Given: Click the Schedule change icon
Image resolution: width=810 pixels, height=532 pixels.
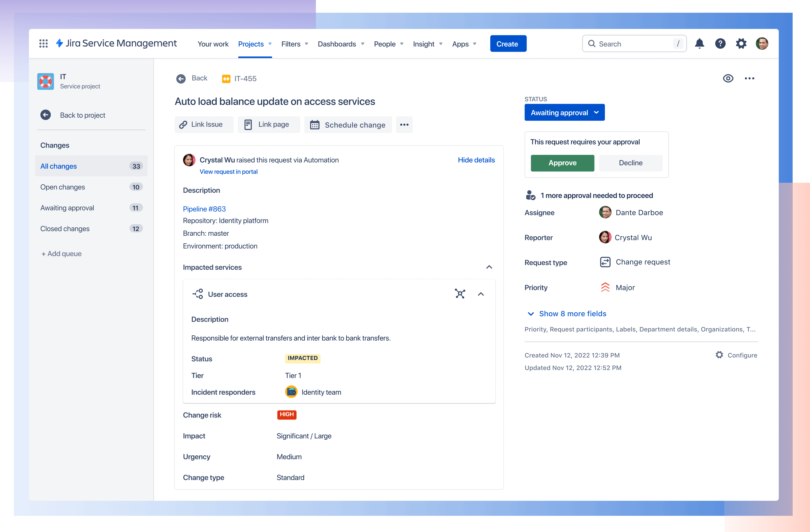Looking at the screenshot, I should click(x=315, y=125).
